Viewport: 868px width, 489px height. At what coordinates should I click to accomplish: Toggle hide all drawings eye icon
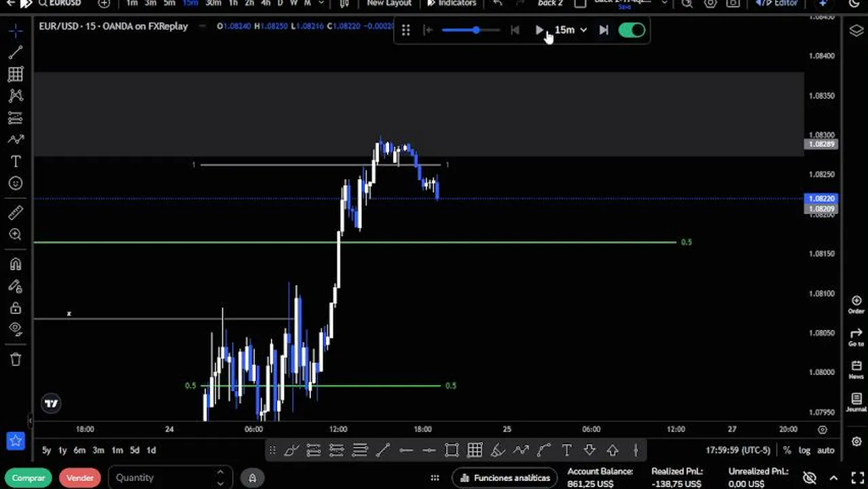tap(16, 329)
